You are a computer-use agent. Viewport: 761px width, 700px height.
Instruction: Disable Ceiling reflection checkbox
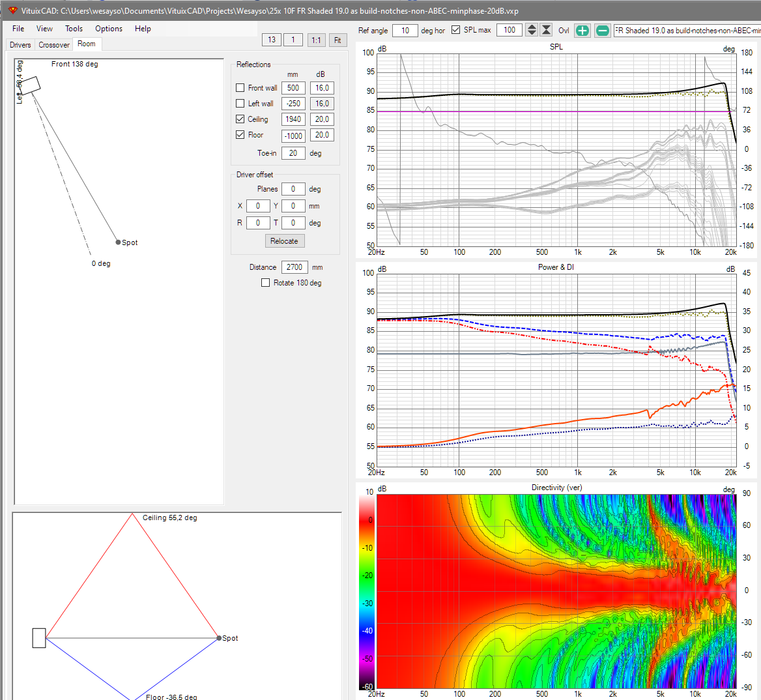click(240, 119)
